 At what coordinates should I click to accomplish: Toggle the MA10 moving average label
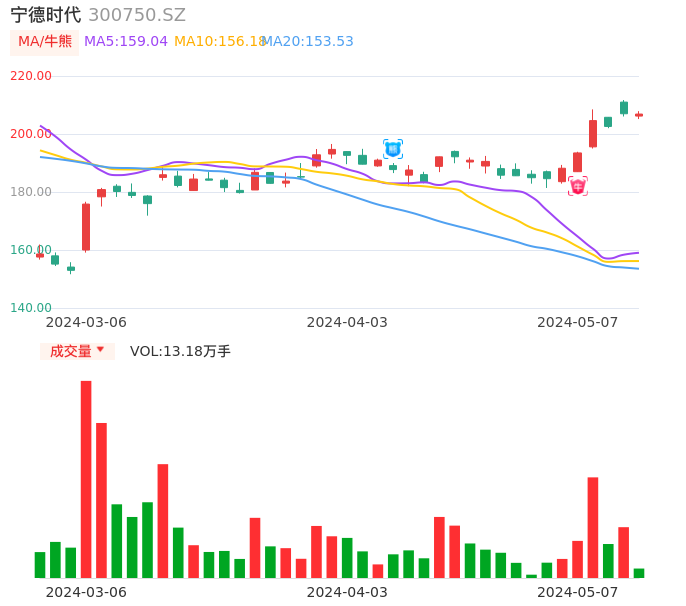[x=218, y=42]
